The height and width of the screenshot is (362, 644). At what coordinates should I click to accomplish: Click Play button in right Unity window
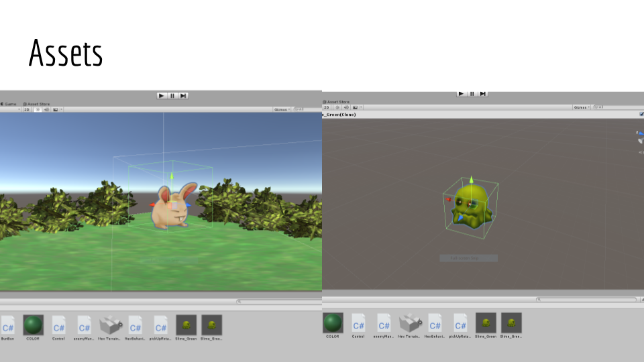click(462, 94)
